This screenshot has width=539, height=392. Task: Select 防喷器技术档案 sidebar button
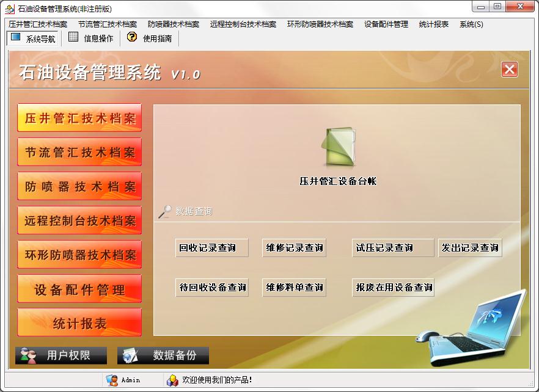pos(79,186)
